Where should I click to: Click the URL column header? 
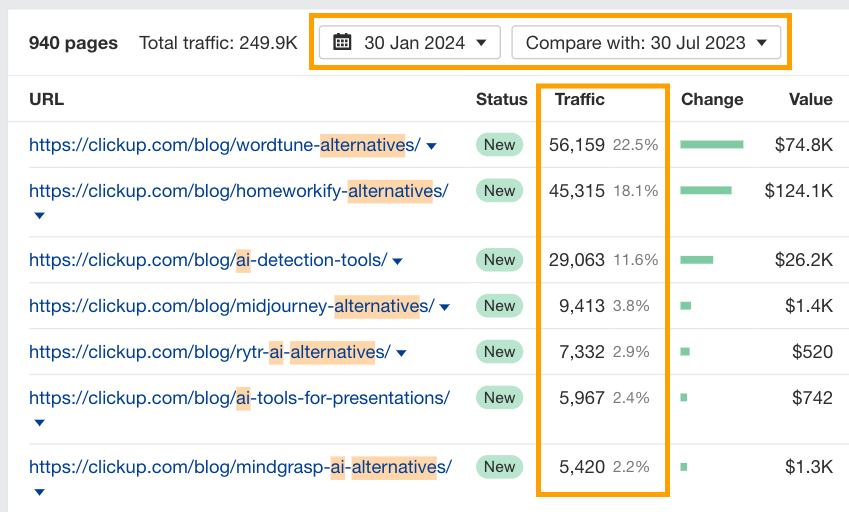pos(47,99)
